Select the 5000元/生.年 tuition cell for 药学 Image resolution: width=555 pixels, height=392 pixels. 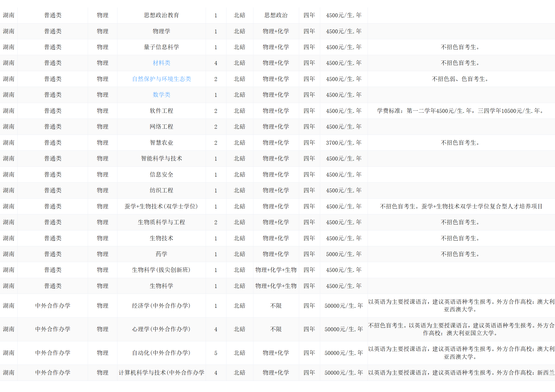point(344,254)
